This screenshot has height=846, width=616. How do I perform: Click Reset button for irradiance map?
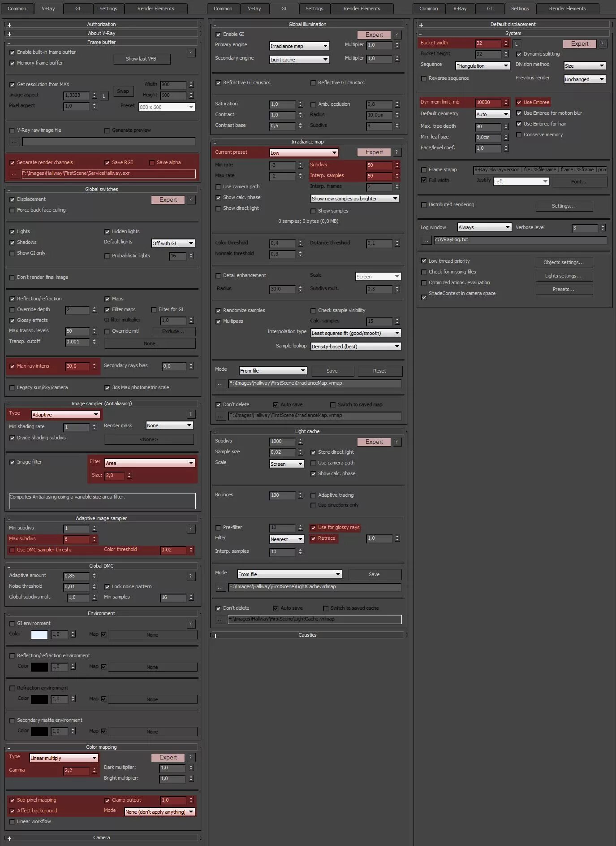point(379,371)
